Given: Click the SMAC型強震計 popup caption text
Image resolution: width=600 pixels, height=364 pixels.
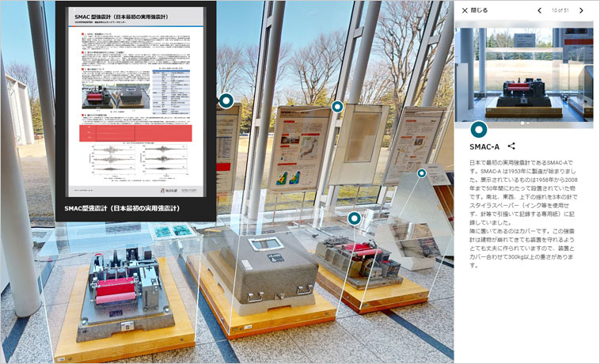Looking at the screenshot, I should click(122, 208).
